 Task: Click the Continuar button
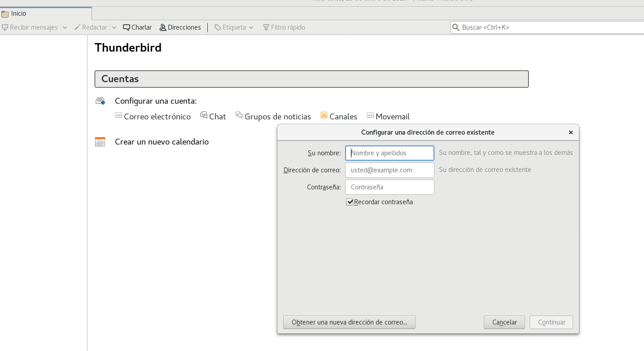tap(552, 322)
